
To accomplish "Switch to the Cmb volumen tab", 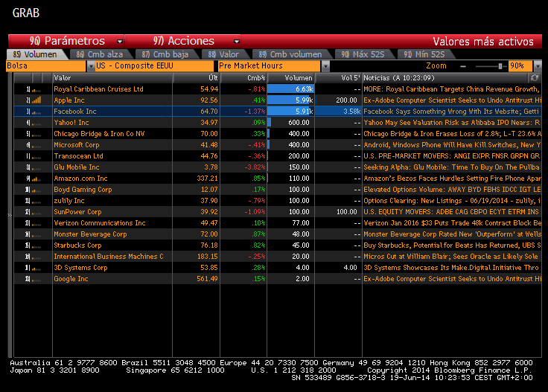I will click(x=290, y=54).
